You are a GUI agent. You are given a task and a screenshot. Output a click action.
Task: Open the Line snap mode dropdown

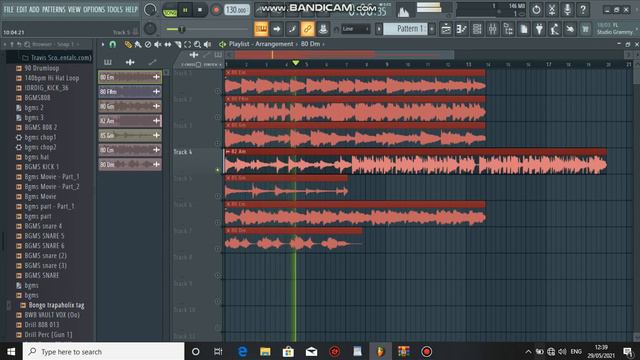(356, 29)
